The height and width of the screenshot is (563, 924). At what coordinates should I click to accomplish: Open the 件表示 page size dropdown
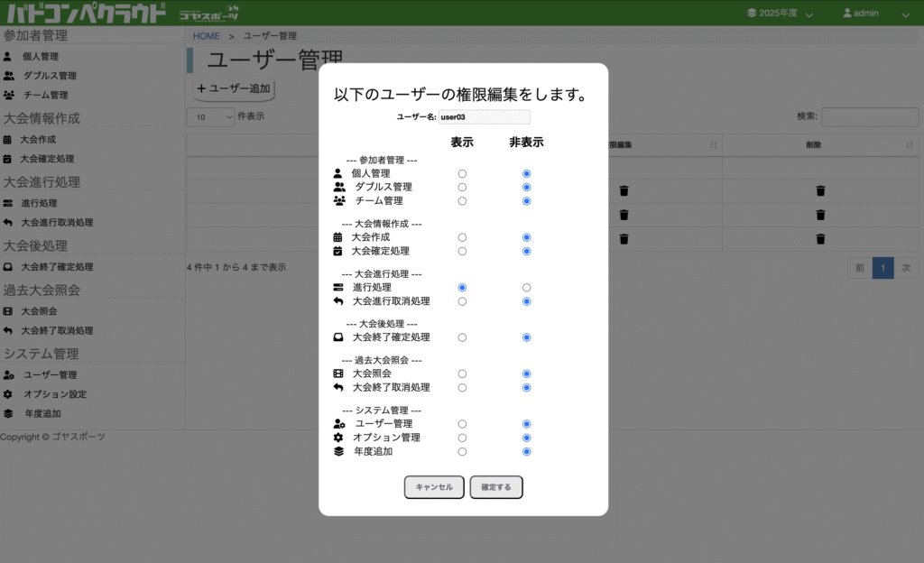(210, 116)
